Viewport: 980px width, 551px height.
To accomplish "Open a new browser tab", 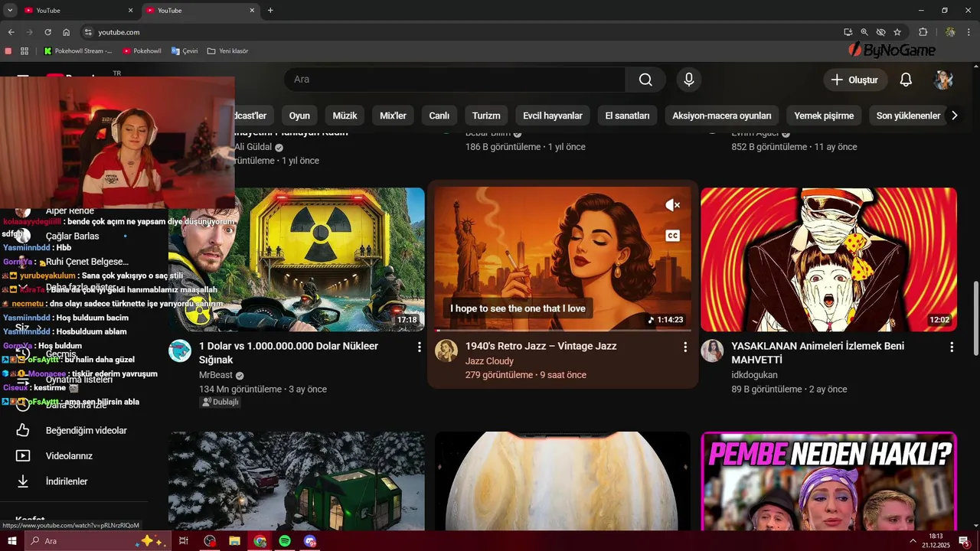I will [x=270, y=11].
